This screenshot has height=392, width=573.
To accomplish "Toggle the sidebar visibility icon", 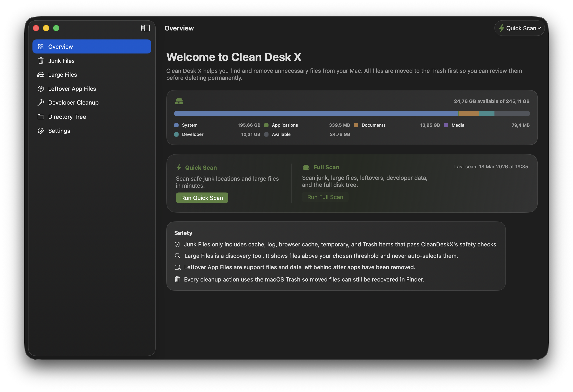I will pos(145,28).
